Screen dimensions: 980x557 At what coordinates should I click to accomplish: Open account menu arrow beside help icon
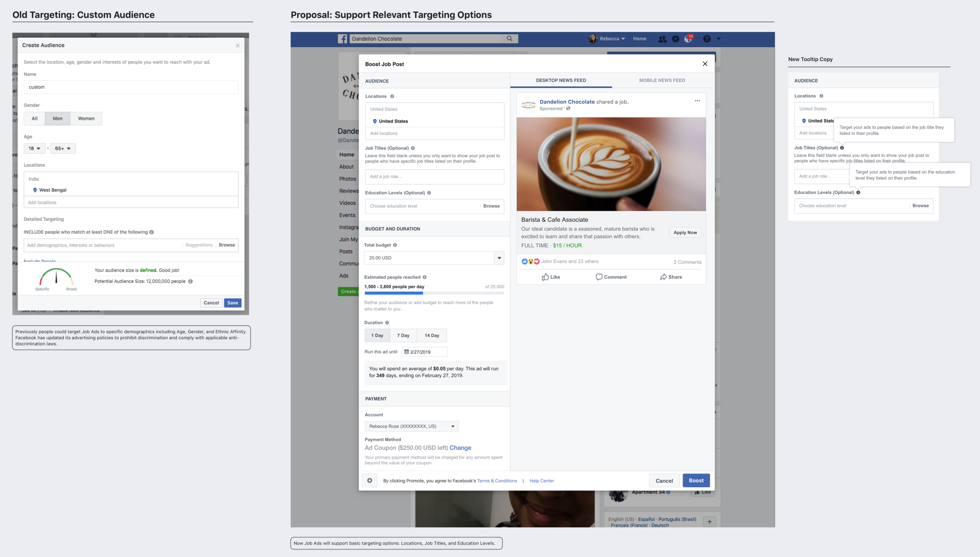point(718,39)
